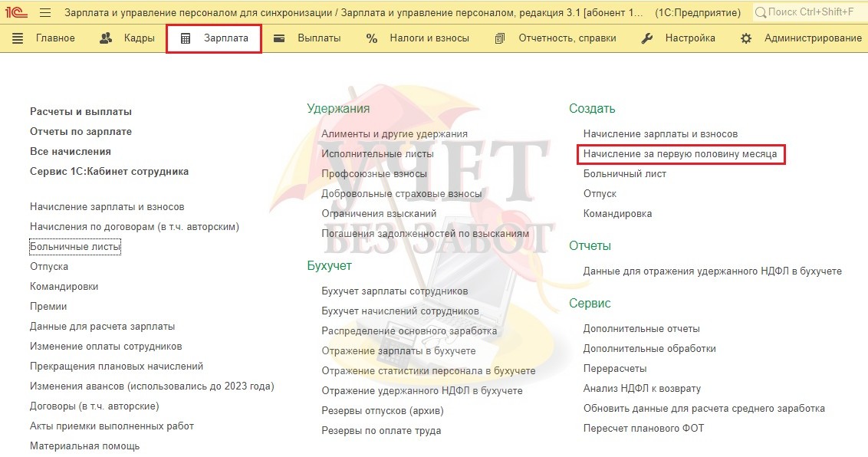Create Начисление зарплаты и взносов under Создать
This screenshot has width=868, height=457.
pyautogui.click(x=660, y=134)
